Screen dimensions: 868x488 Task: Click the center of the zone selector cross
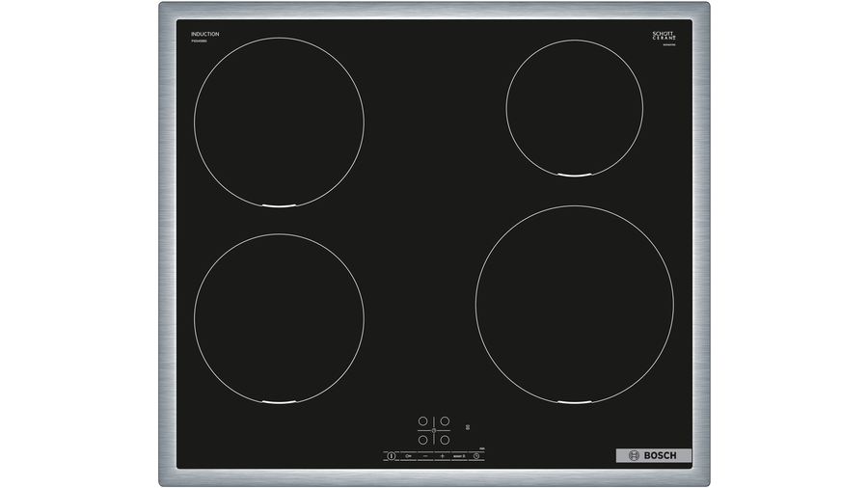click(x=434, y=428)
